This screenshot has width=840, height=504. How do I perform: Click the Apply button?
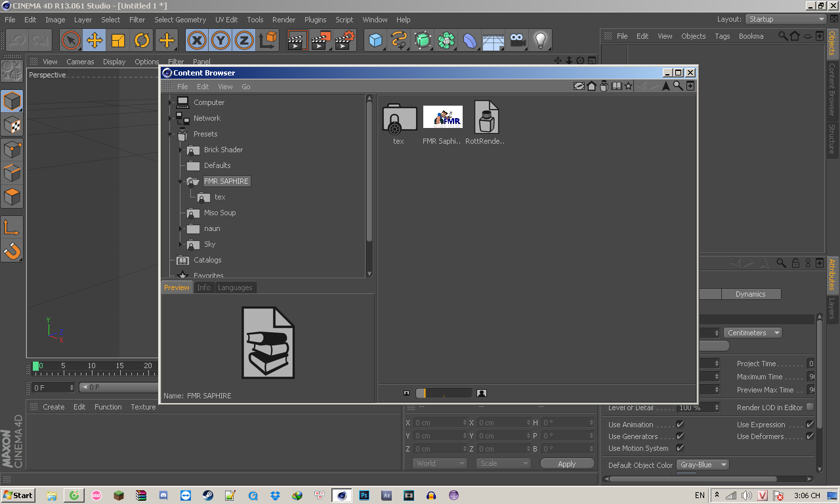click(566, 463)
